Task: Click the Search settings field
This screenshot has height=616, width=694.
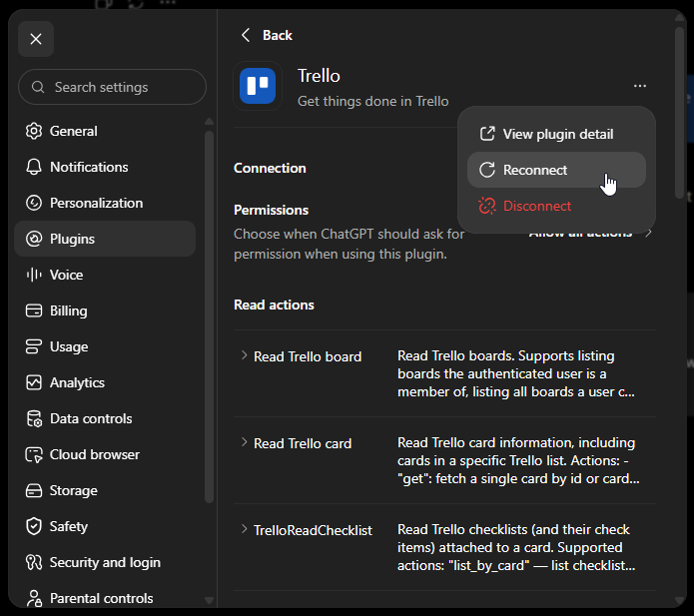Action: [112, 87]
